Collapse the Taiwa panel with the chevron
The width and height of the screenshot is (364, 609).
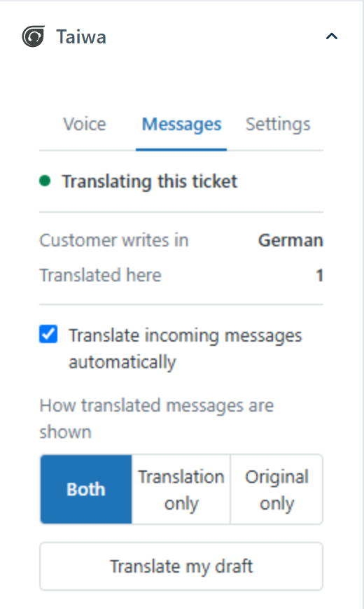331,36
